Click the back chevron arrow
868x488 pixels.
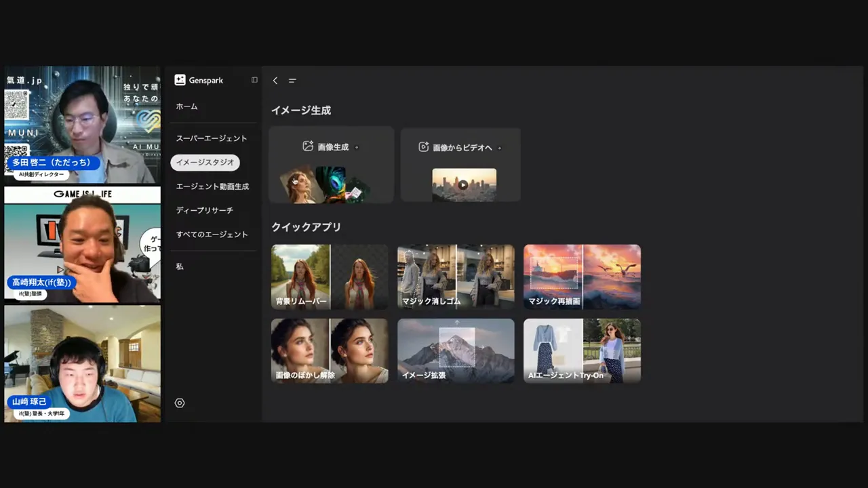click(275, 81)
